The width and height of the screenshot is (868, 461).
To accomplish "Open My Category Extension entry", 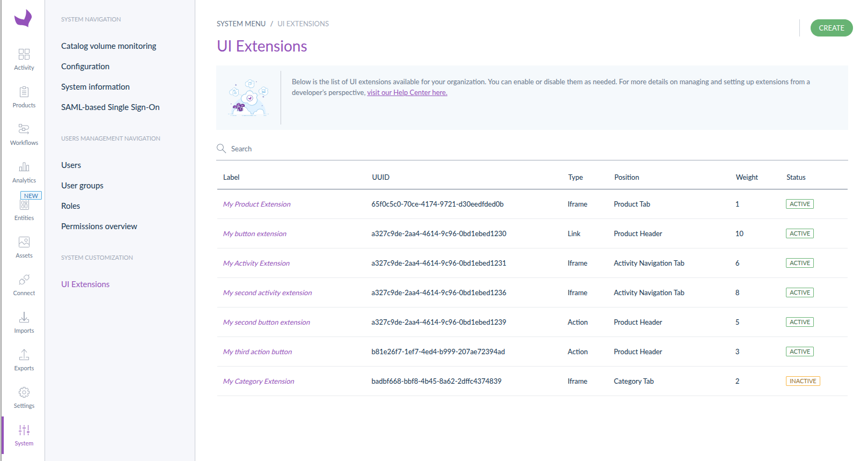I will [x=258, y=382].
